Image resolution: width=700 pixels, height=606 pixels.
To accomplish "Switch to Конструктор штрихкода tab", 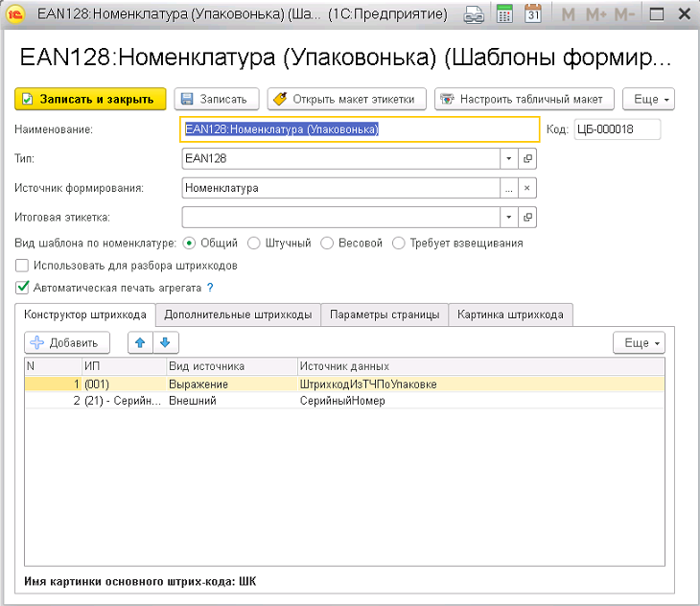I will (84, 315).
